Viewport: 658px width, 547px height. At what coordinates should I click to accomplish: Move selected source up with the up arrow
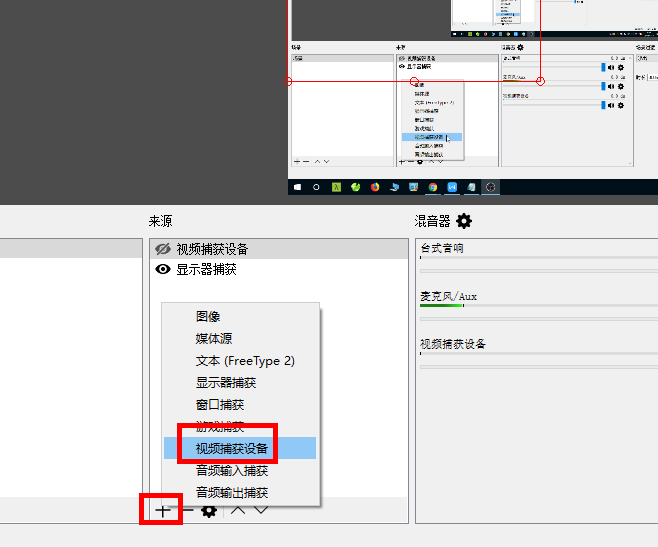click(x=237, y=510)
